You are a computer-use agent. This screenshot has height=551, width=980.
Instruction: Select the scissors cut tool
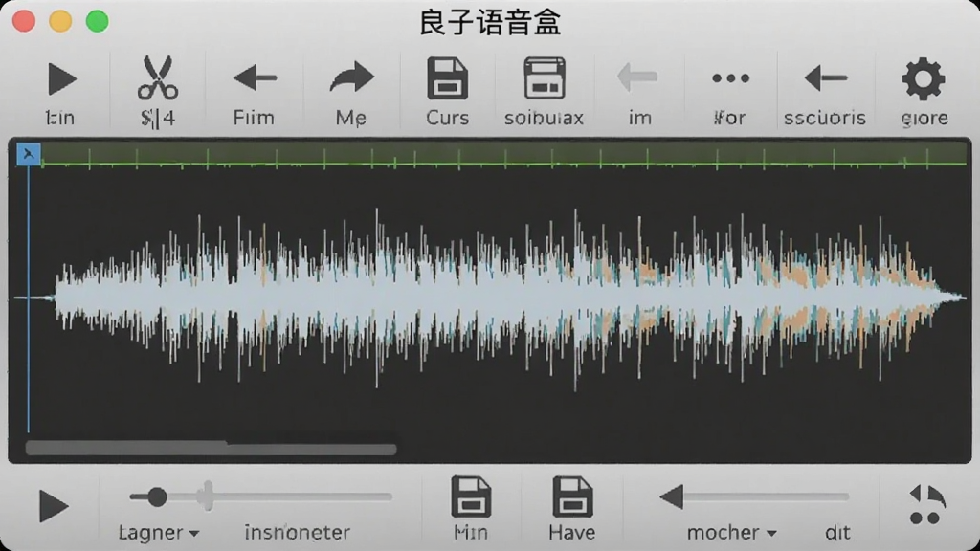pos(158,78)
